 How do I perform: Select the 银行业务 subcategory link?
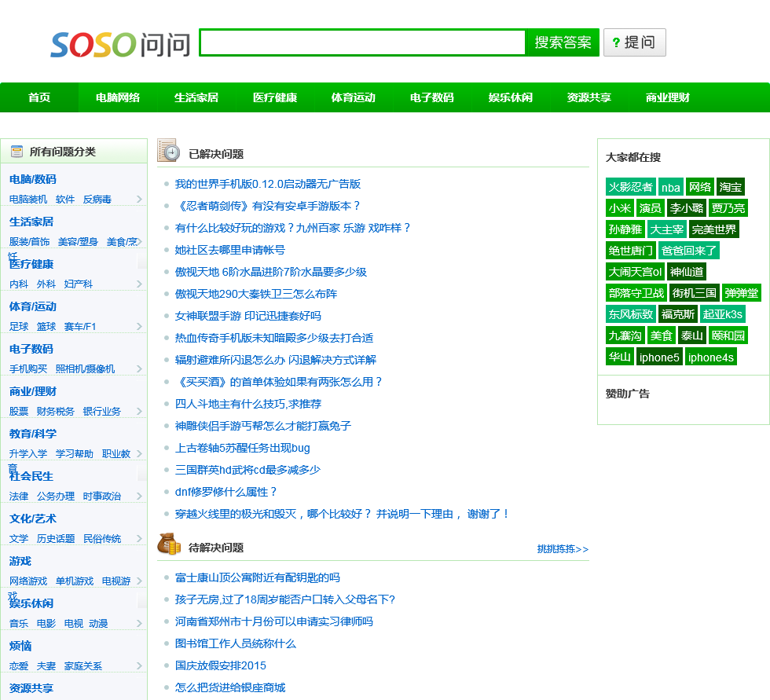pos(101,412)
